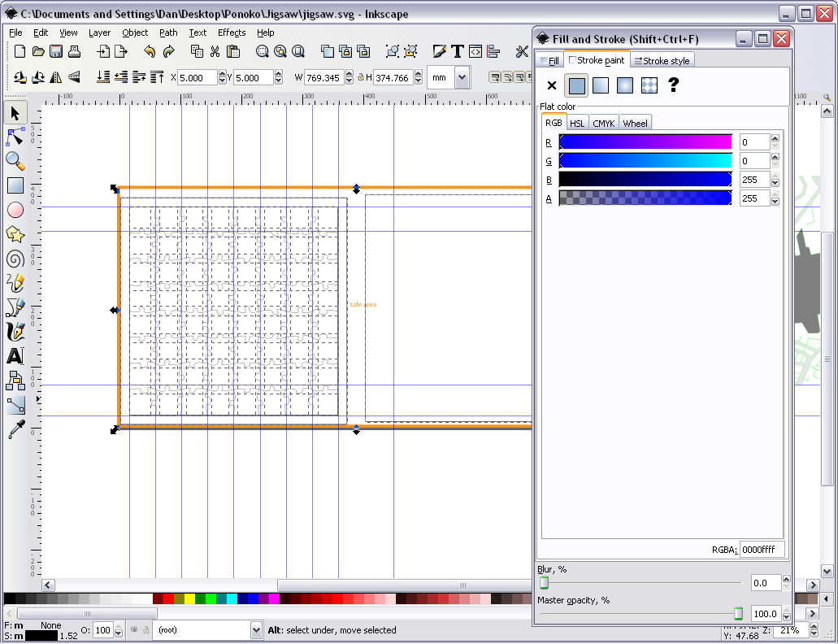This screenshot has width=838, height=644.
Task: Switch to the Wheel color tab
Action: coord(635,123)
